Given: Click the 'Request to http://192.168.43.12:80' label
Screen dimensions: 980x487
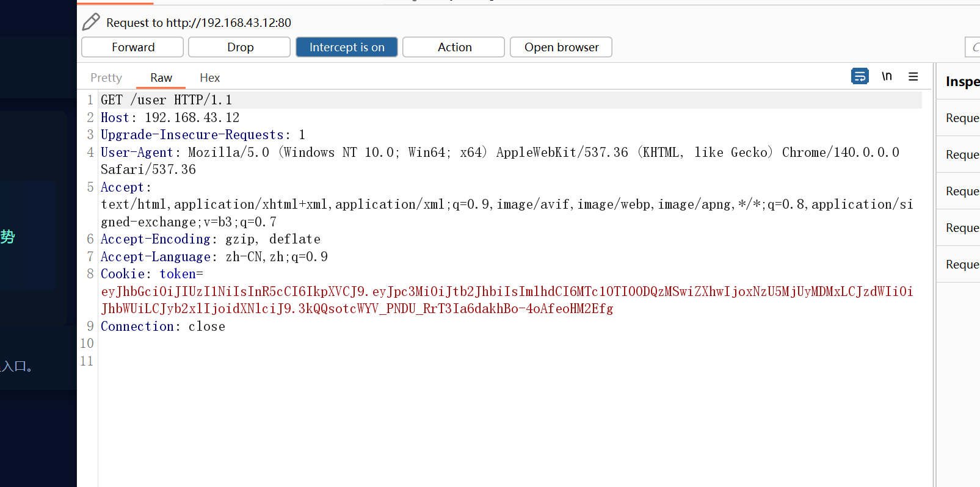Looking at the screenshot, I should tap(198, 23).
